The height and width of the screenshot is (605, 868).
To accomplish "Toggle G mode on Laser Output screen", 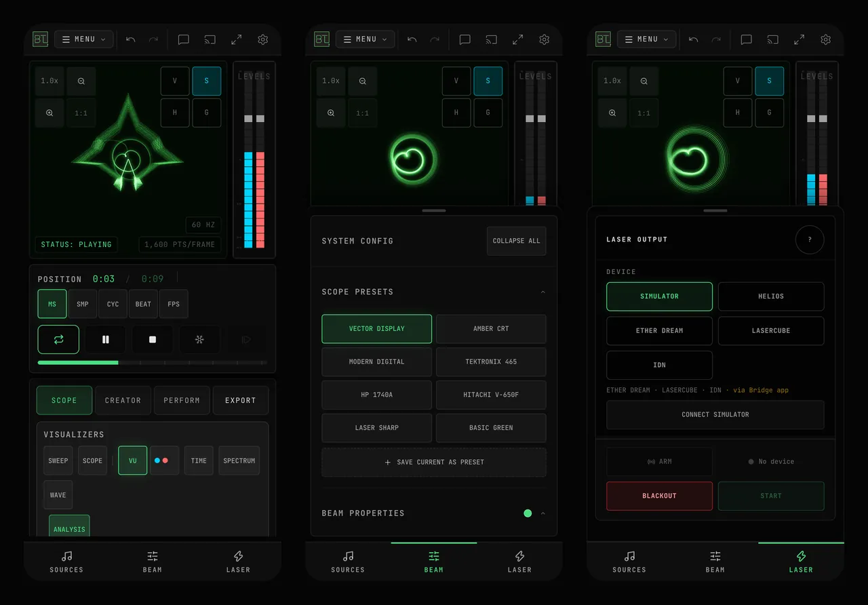I will pos(769,113).
